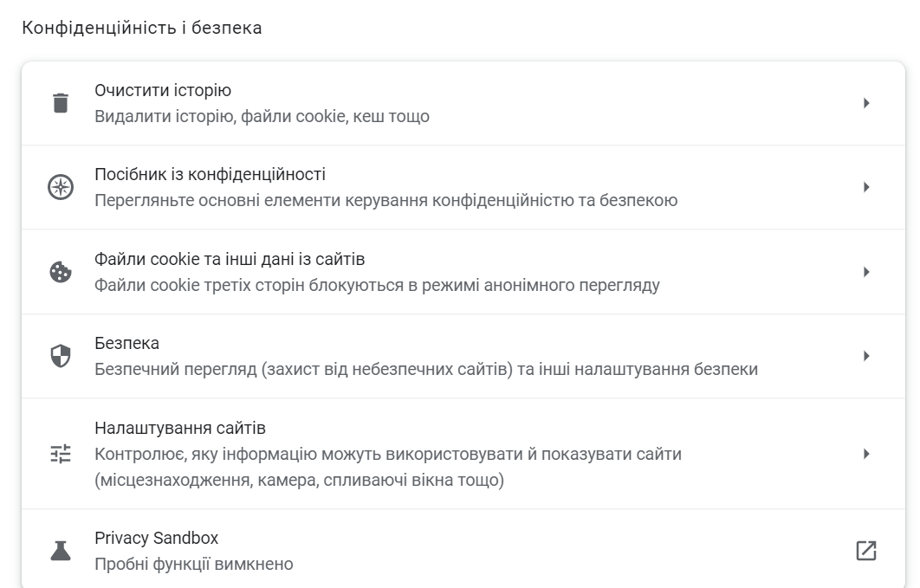Image resolution: width=920 pixels, height=588 pixels.
Task: Open the Налаштування сайтів entry
Action: (x=463, y=454)
